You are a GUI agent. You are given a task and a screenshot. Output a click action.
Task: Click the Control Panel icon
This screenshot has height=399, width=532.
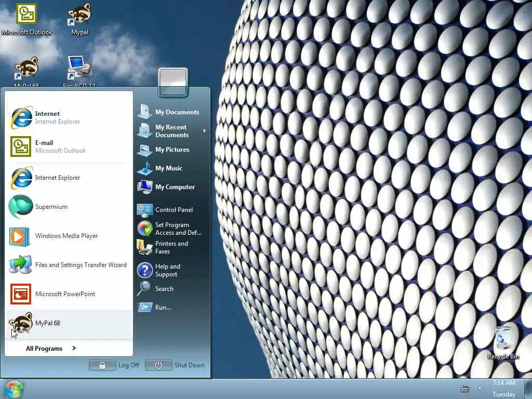point(145,210)
